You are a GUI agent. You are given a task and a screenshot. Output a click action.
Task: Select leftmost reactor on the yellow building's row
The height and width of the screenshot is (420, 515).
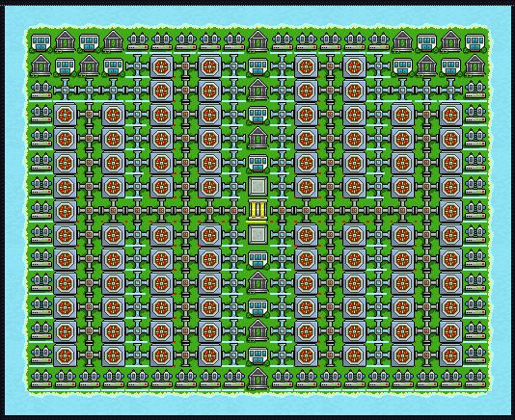[65, 211]
